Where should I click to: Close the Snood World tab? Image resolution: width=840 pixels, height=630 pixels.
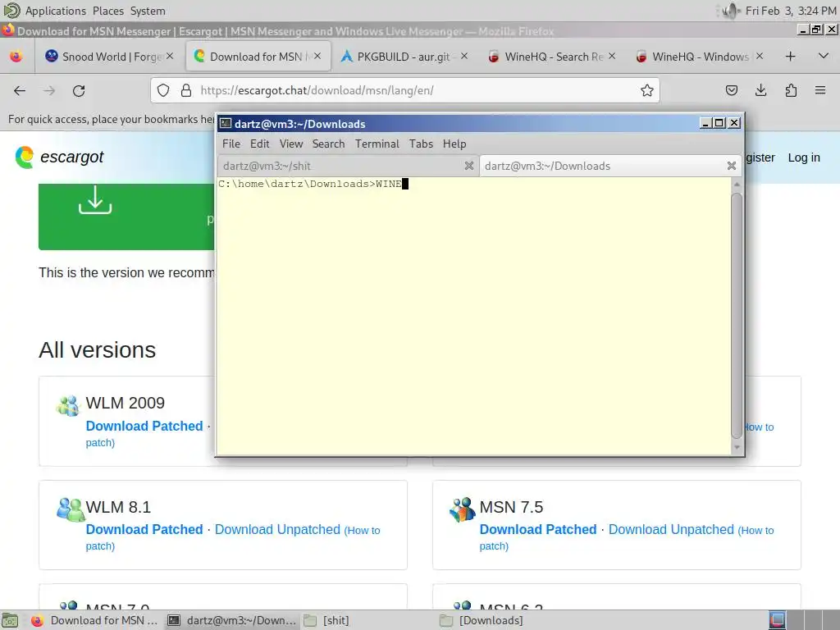pyautogui.click(x=170, y=56)
